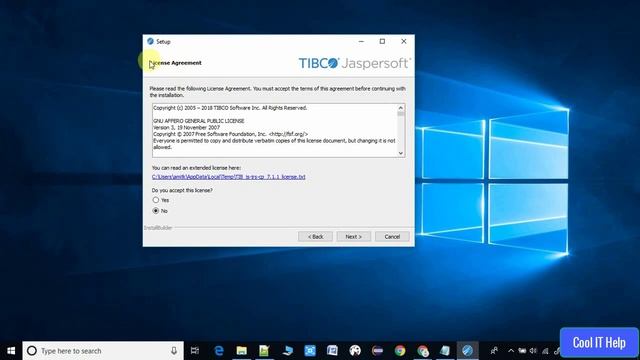The height and width of the screenshot is (360, 640).
Task: Open Notepad++ icon on taskbar
Action: pyautogui.click(x=264, y=351)
